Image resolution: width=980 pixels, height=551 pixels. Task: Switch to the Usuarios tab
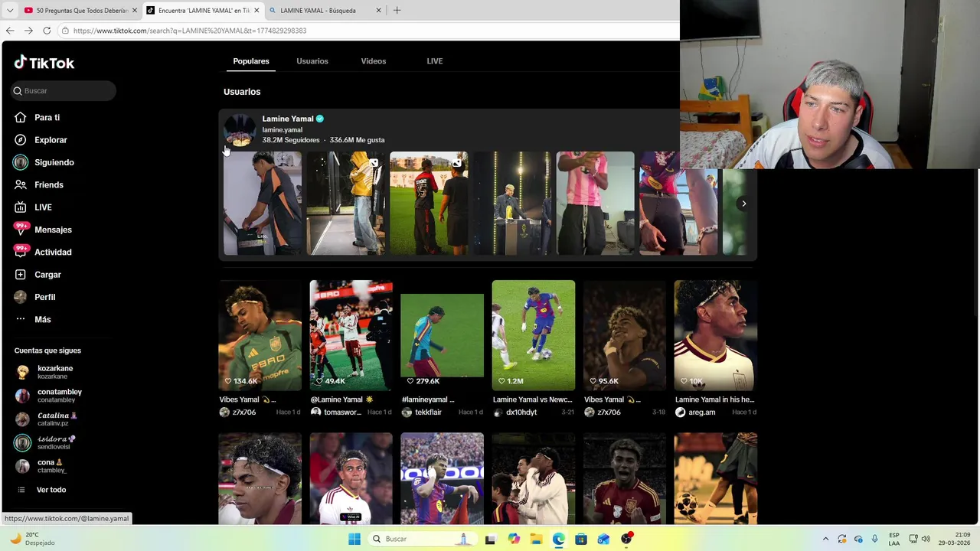coord(312,61)
